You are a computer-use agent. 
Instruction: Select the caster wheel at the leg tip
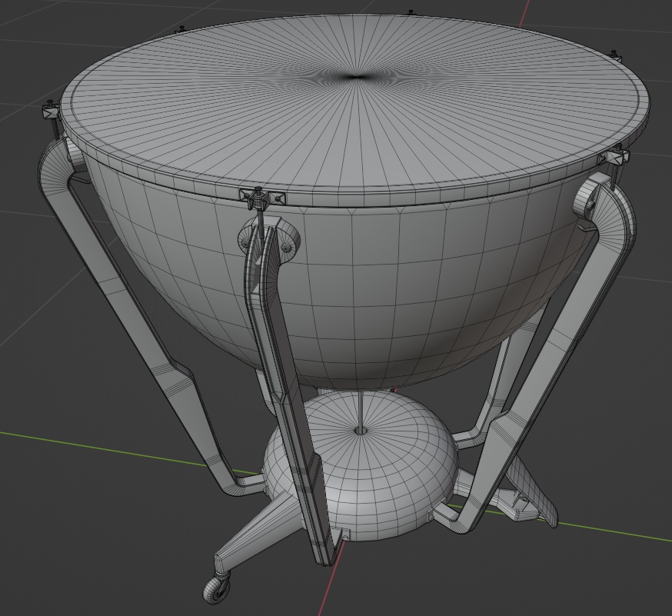pyautogui.click(x=218, y=591)
